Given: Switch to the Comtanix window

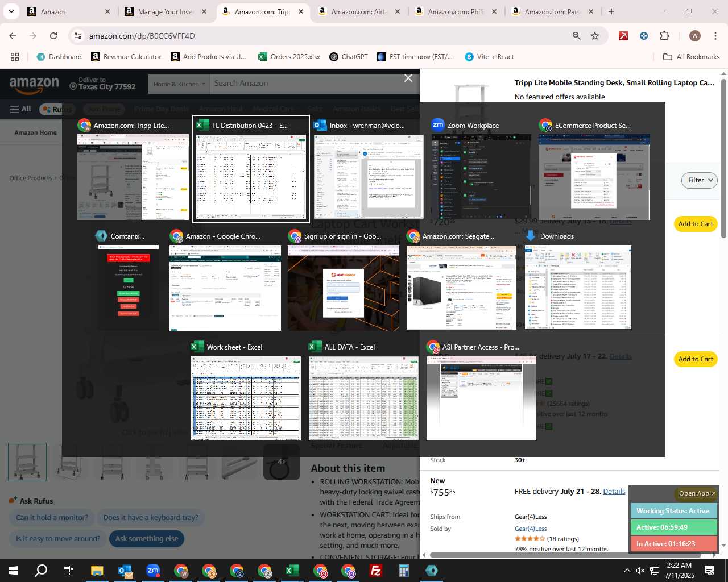Looking at the screenshot, I should [128, 280].
